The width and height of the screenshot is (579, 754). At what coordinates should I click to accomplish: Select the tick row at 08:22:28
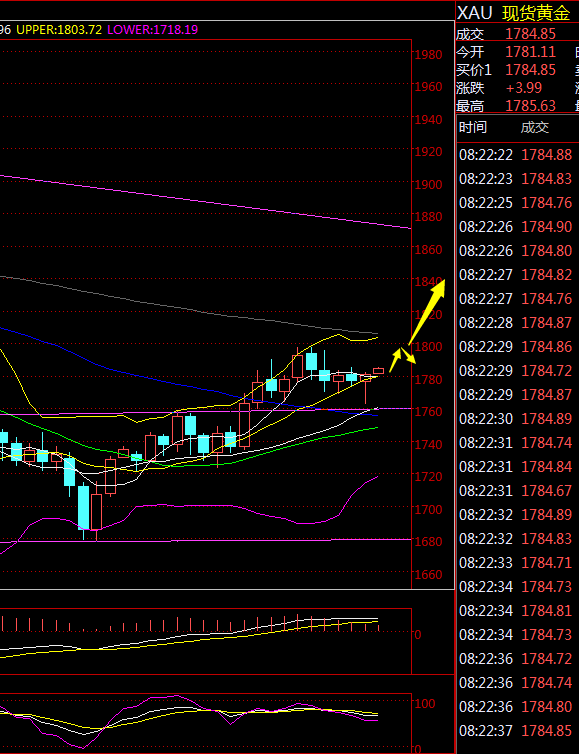click(516, 323)
